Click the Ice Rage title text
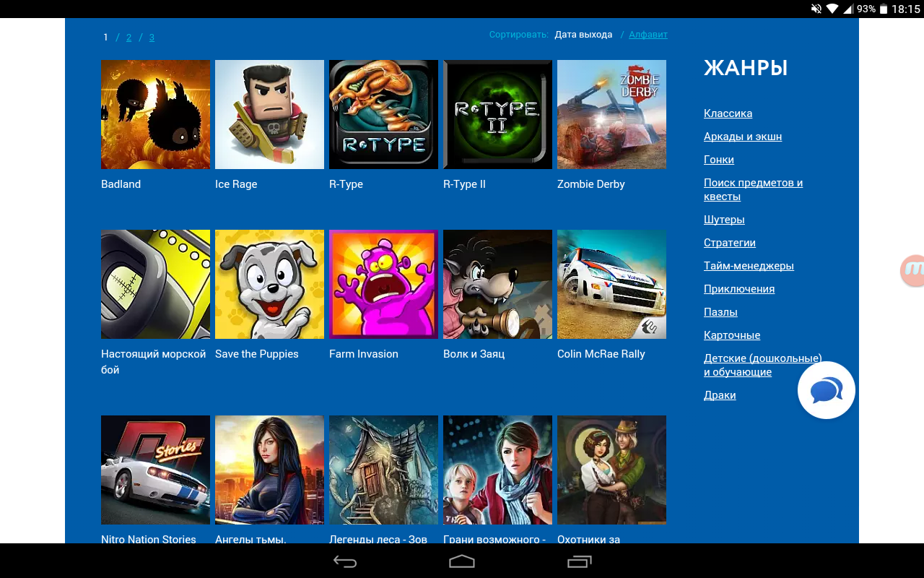 click(x=236, y=184)
